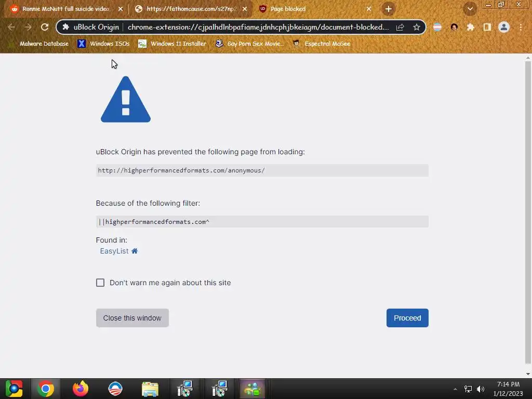This screenshot has width=532, height=399.
Task: Open the EasyList filter list link
Action: [x=114, y=251]
